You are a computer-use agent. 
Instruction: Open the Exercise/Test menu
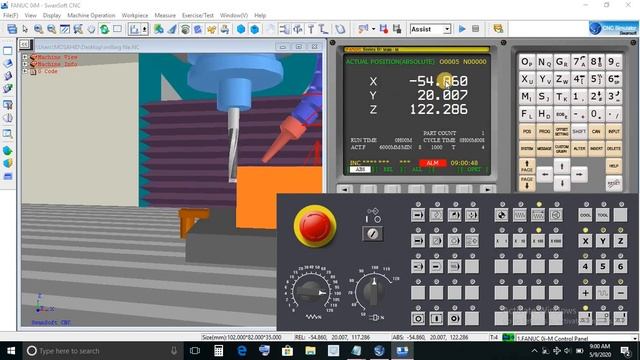[x=198, y=15]
